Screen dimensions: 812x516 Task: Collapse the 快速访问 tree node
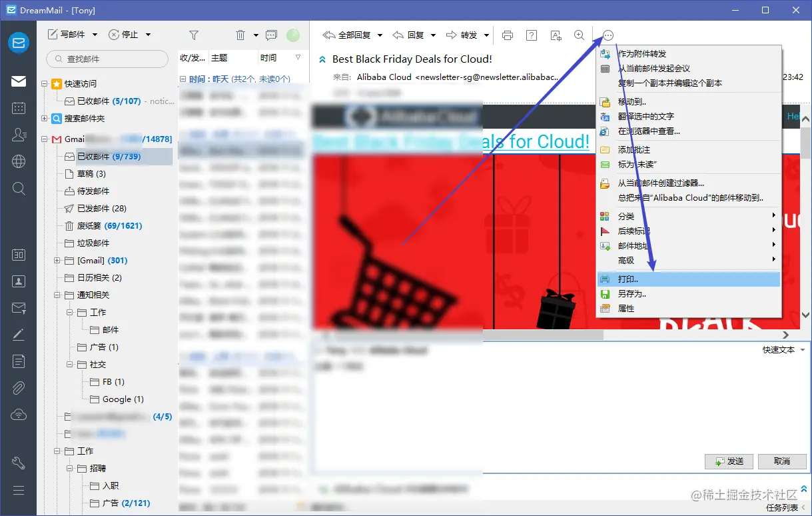tap(45, 84)
